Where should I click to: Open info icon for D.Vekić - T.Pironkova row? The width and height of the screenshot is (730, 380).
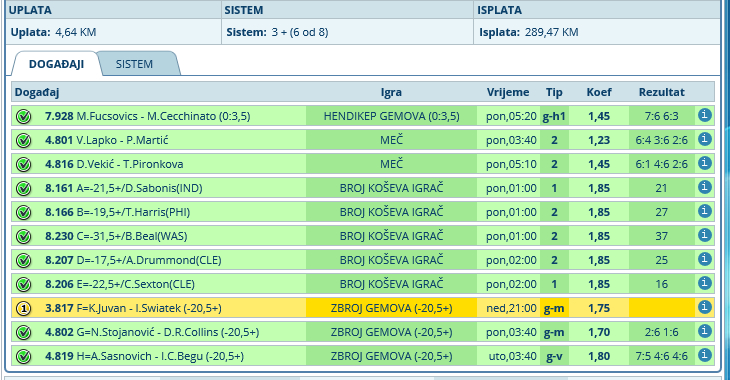click(704, 163)
